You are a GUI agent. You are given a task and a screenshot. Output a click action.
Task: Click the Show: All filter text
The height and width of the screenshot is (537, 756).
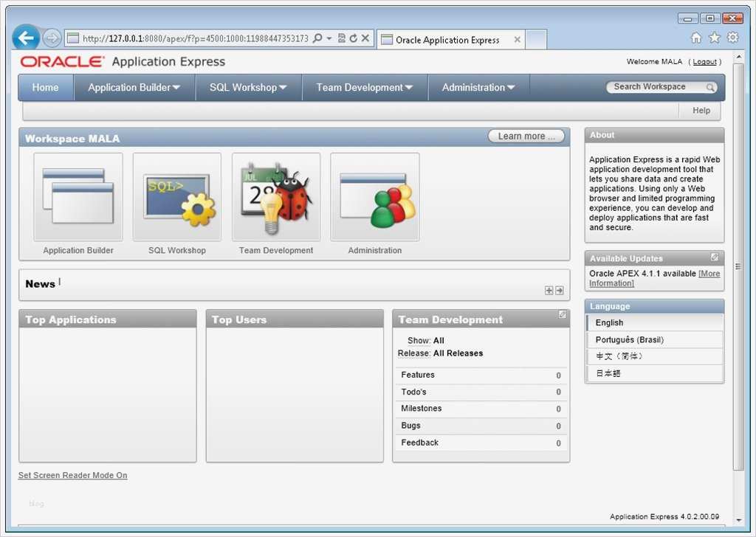tap(426, 341)
